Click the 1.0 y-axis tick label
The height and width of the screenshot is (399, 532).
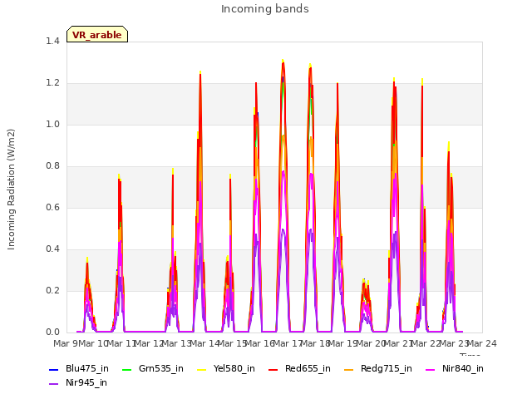52,125
